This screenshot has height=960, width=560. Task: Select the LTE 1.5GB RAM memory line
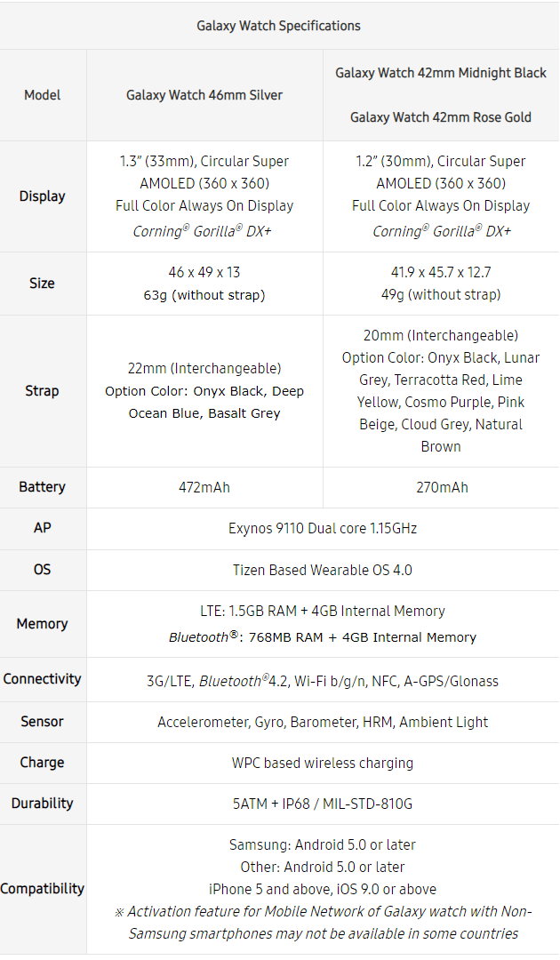(323, 612)
